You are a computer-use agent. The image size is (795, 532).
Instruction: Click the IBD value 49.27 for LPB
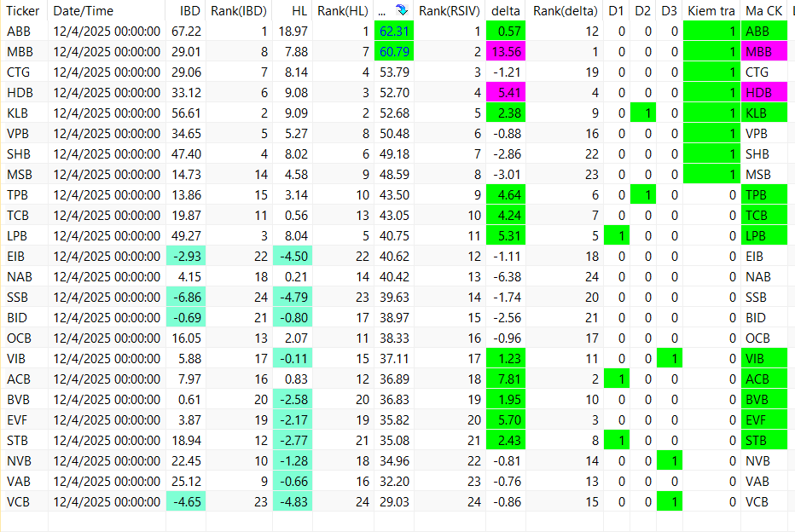(x=186, y=236)
